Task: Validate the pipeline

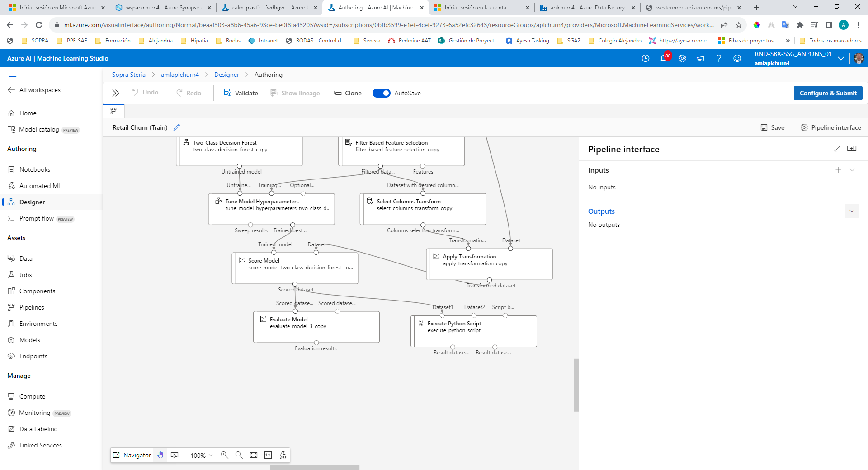Action: pos(241,93)
